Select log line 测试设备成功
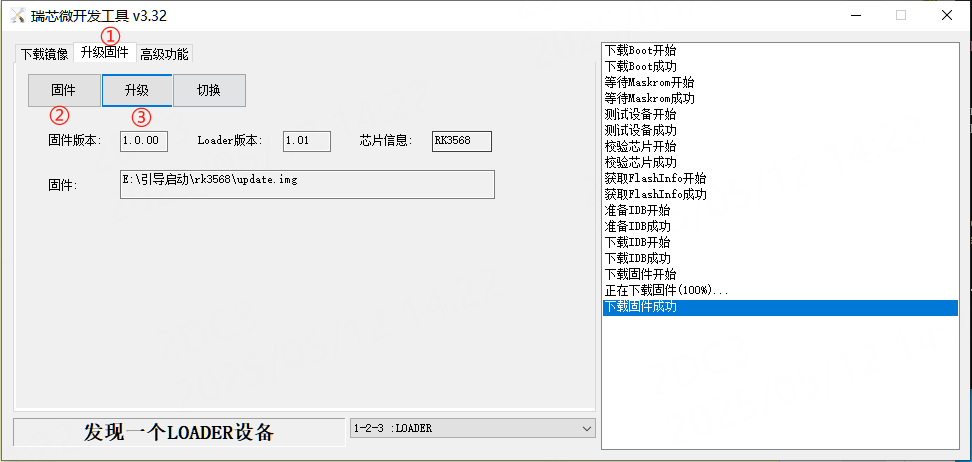Viewport: 972px width, 462px height. tap(780, 131)
